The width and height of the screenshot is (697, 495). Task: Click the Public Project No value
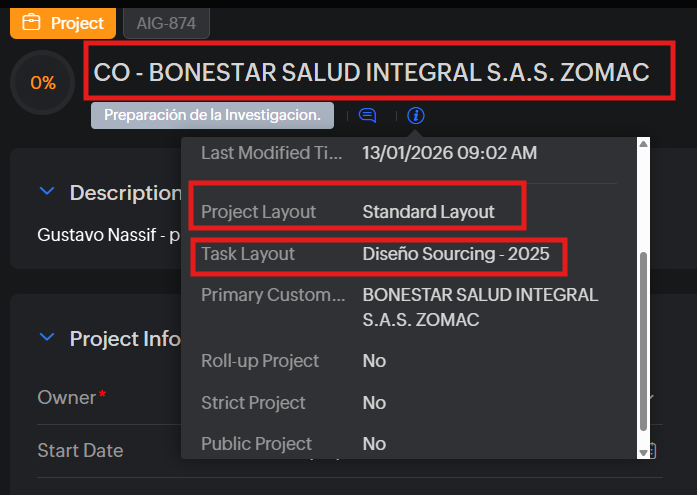(374, 444)
